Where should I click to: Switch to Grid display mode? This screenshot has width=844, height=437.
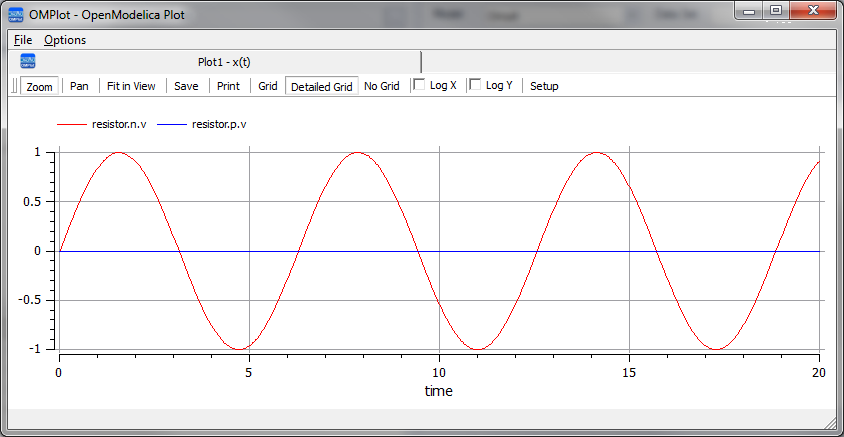(x=268, y=86)
